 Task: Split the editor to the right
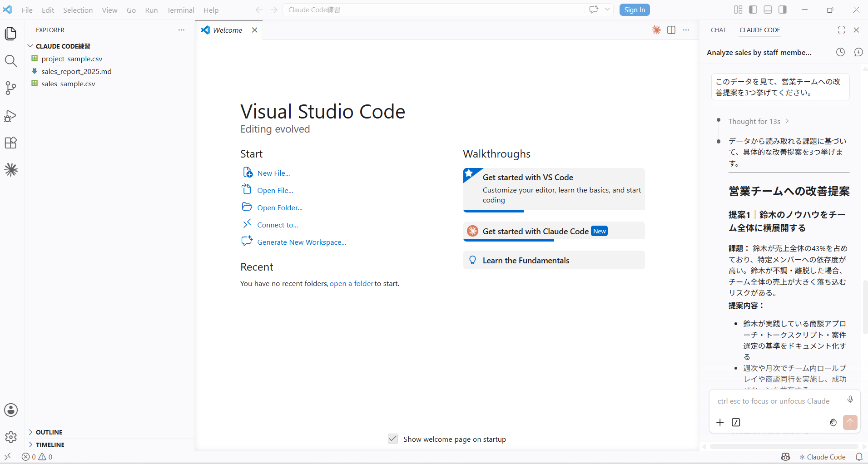[671, 30]
